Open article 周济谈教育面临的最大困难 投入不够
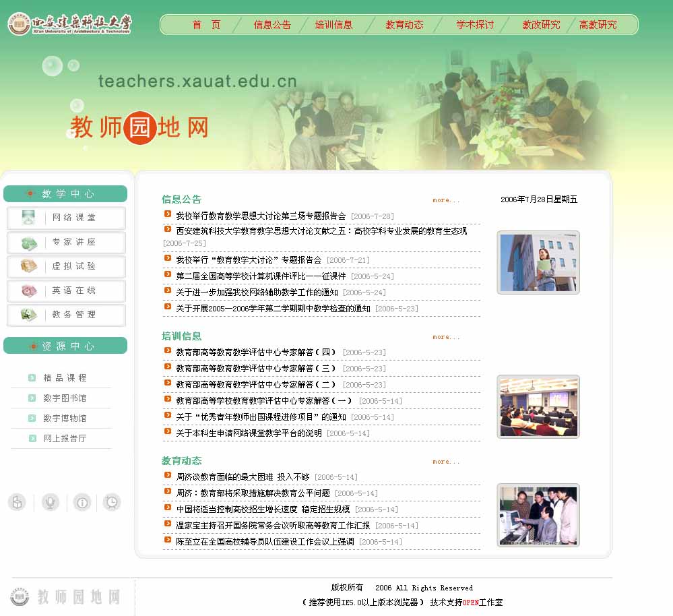 [x=243, y=477]
